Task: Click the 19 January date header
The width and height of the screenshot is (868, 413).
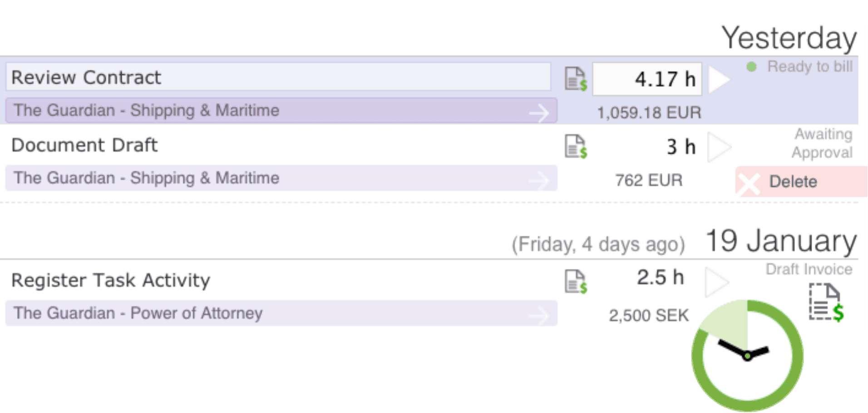Action: point(781,241)
